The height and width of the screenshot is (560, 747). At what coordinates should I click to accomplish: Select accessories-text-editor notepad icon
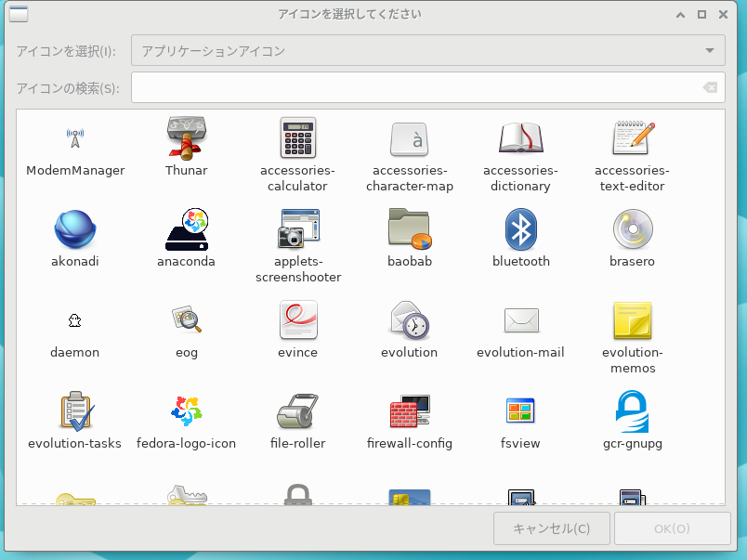[x=633, y=138]
